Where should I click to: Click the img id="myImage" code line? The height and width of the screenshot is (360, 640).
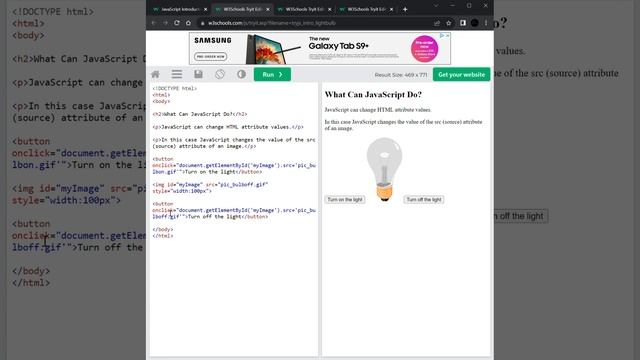[210, 184]
